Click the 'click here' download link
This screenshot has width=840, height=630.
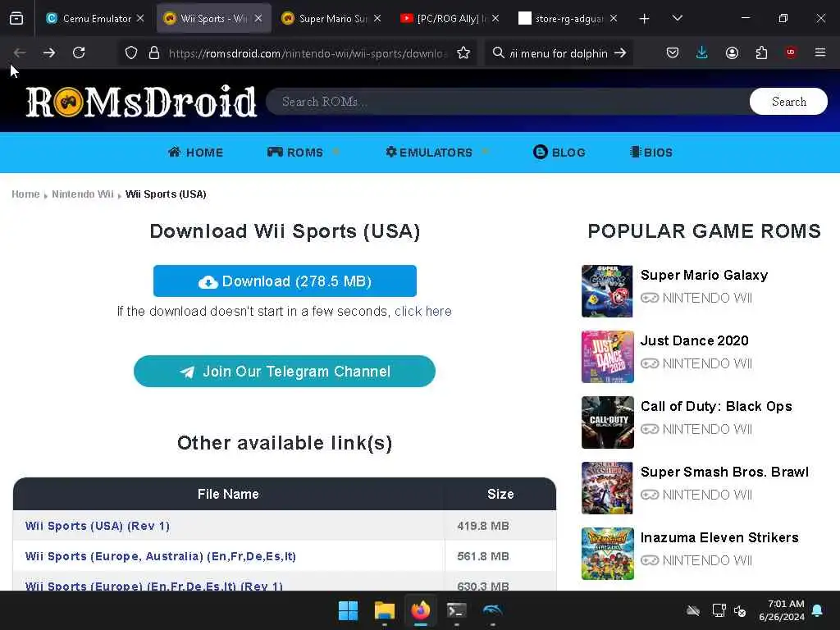coord(423,311)
